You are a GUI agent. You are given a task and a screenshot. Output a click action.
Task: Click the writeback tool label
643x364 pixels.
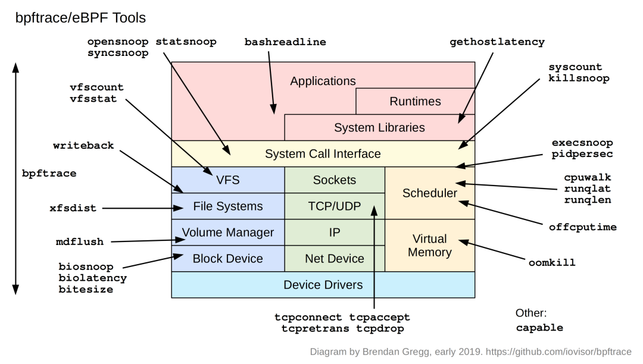point(83,145)
